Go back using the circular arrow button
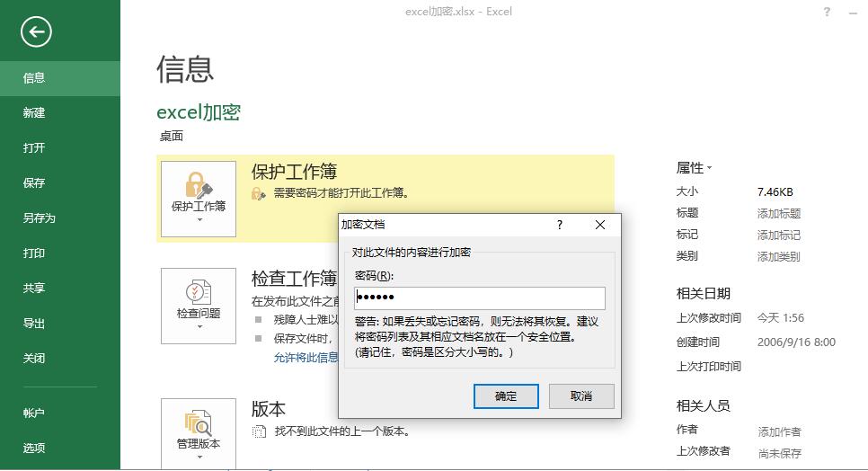Viewport: 868px width, 471px height. 37,32
